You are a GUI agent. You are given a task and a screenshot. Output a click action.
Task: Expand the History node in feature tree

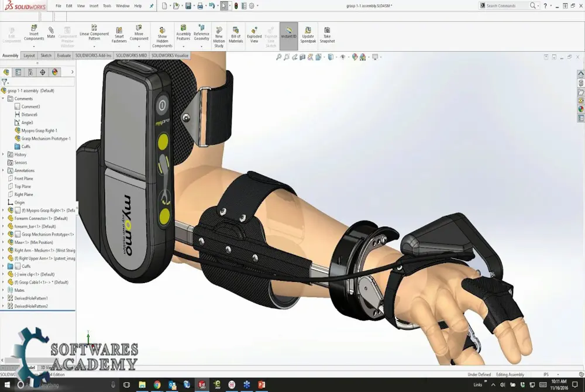click(4, 154)
